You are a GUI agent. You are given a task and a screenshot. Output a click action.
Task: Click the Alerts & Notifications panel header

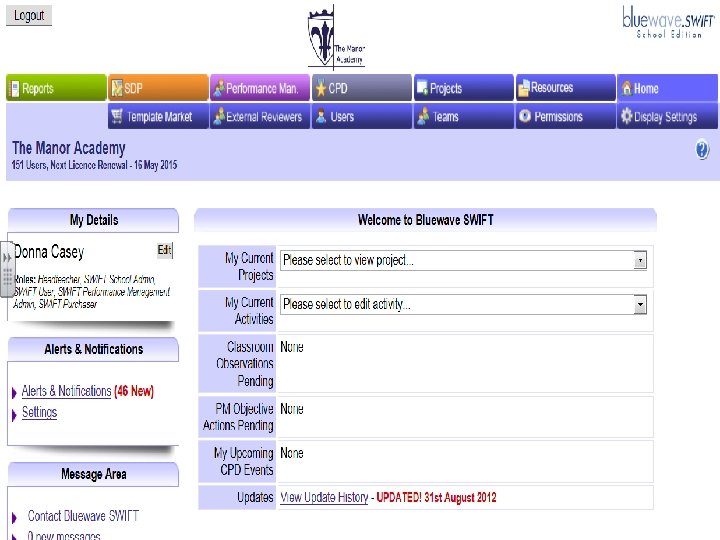(x=94, y=349)
